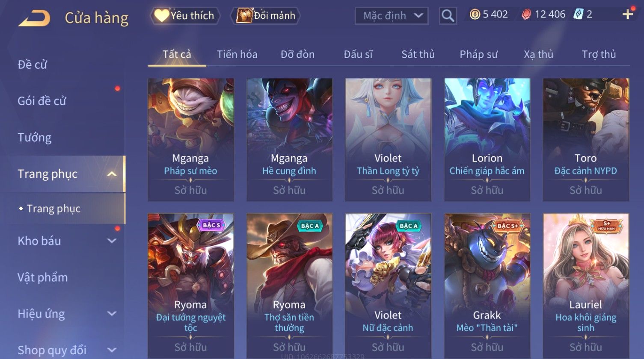Click the back arrow icon
644x359 pixels.
click(34, 18)
